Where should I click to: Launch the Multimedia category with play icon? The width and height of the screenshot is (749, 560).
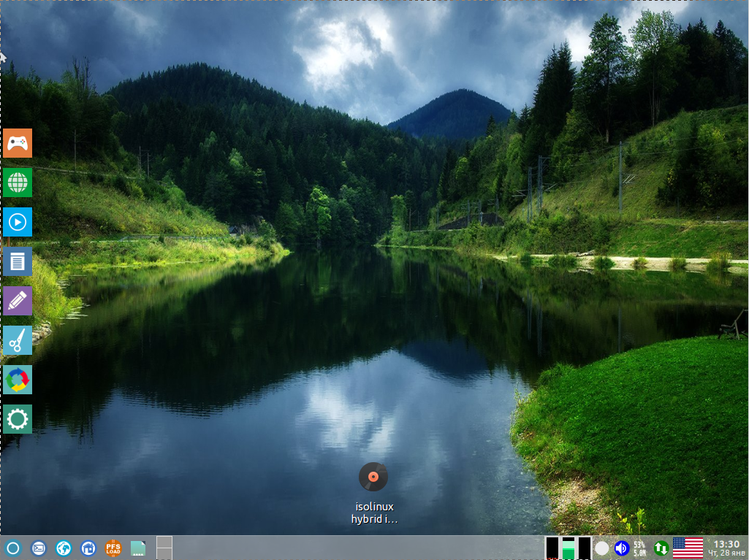point(18,222)
